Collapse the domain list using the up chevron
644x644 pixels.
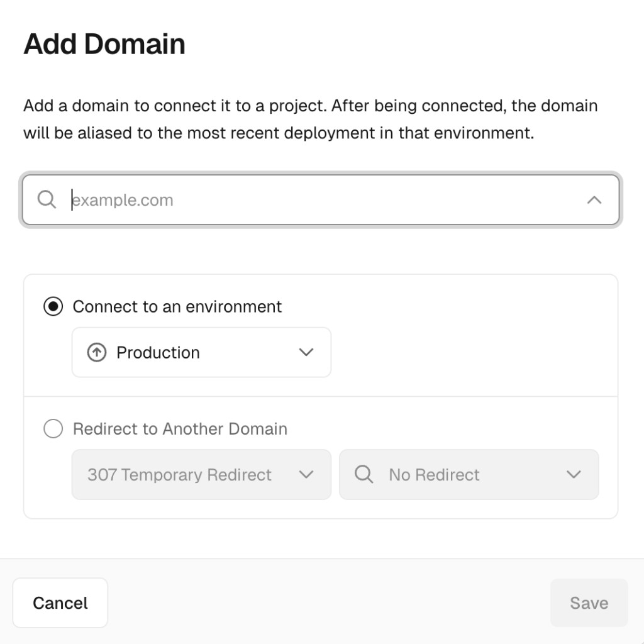594,200
